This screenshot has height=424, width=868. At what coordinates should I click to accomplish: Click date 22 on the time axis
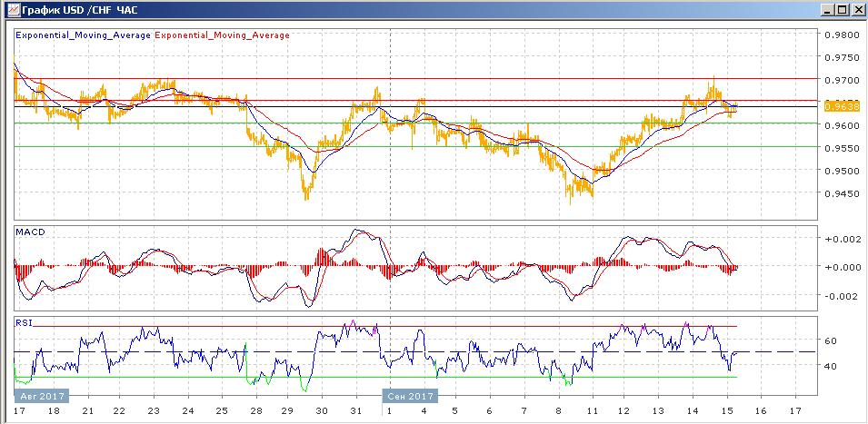coord(120,411)
